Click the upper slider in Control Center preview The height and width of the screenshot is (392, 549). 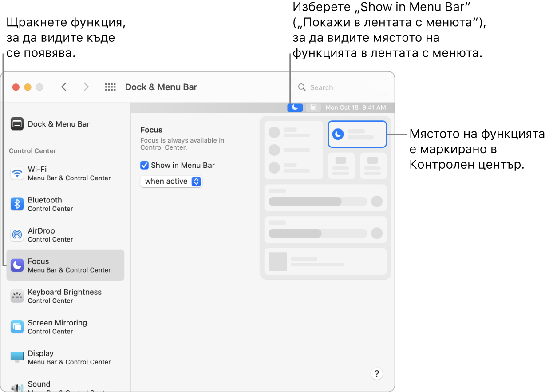(318, 201)
